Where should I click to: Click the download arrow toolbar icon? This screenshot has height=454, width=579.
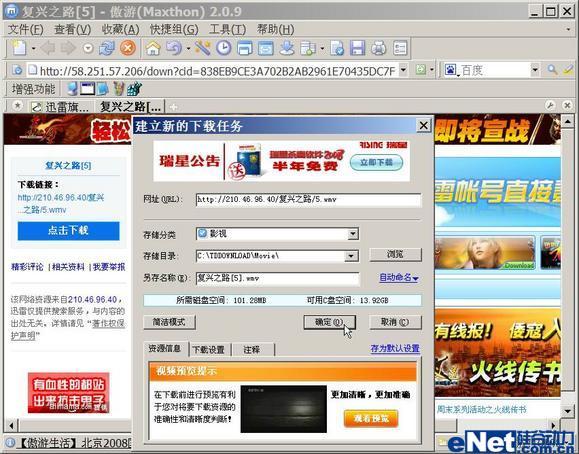point(287,48)
